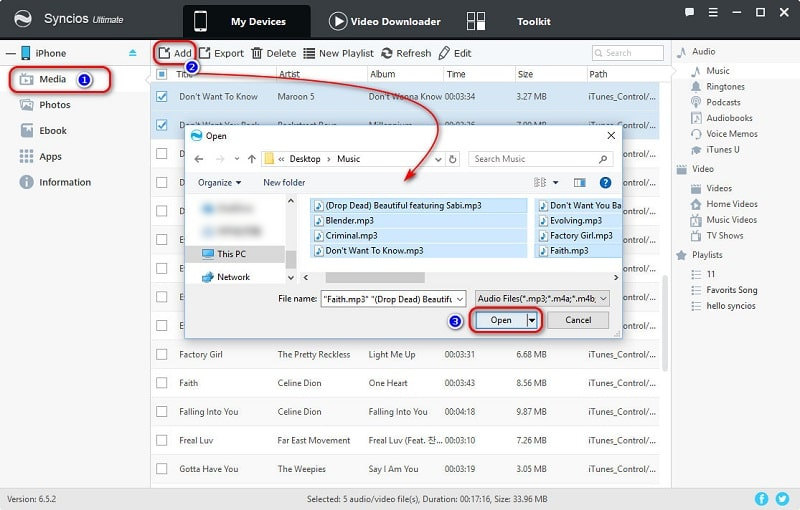Click the Edit pencil icon

444,53
